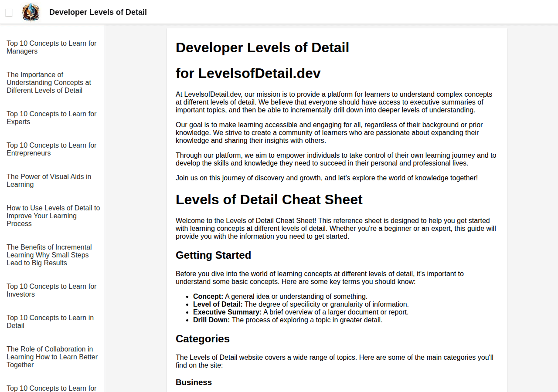This screenshot has width=558, height=392.
Task: Click the Business subheading
Action: tap(194, 382)
